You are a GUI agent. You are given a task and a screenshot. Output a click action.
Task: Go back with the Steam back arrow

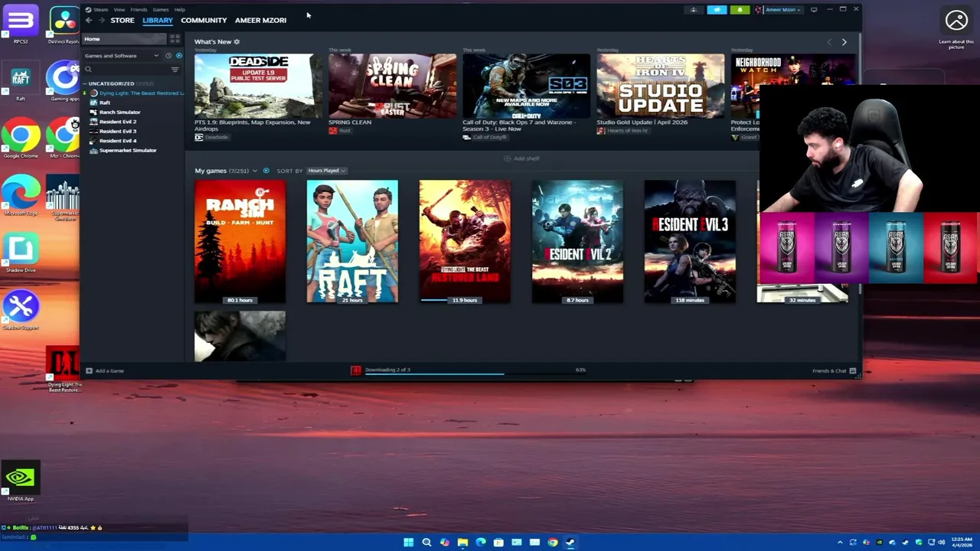[88, 20]
